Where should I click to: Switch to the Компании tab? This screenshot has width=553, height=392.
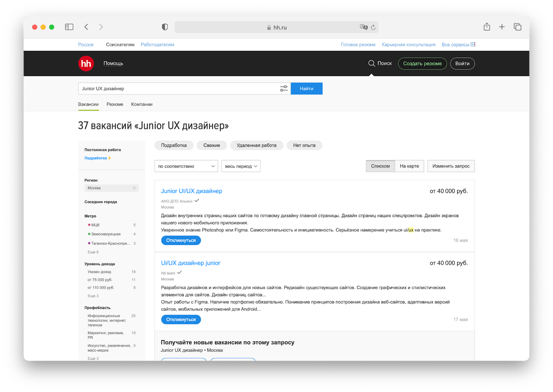pyautogui.click(x=142, y=104)
